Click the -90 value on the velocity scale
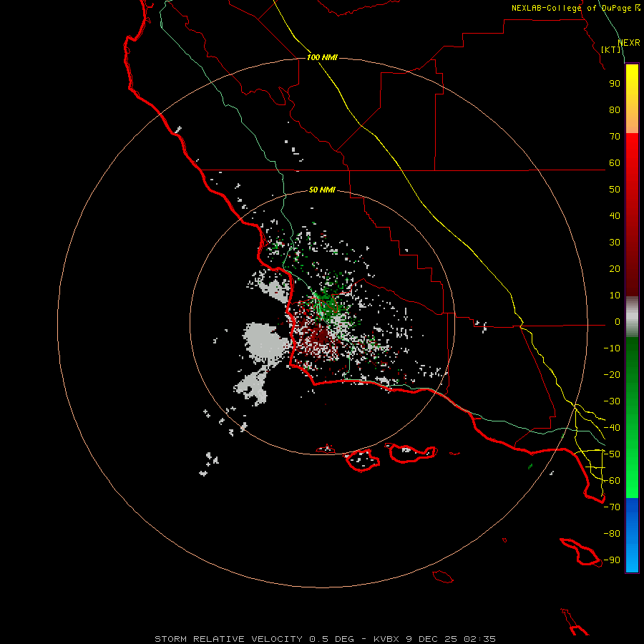This screenshot has width=644, height=644. coord(612,560)
